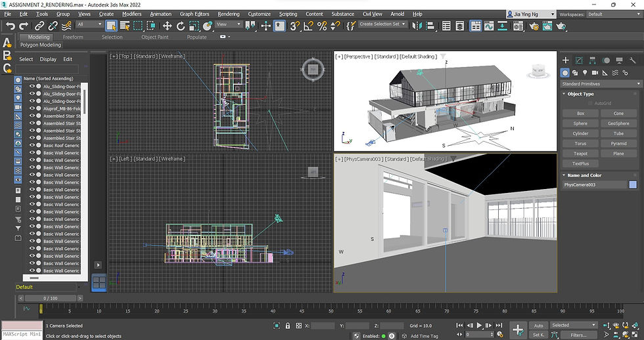Open the Modify panel tab icon
This screenshot has height=340, width=644.
579,60
